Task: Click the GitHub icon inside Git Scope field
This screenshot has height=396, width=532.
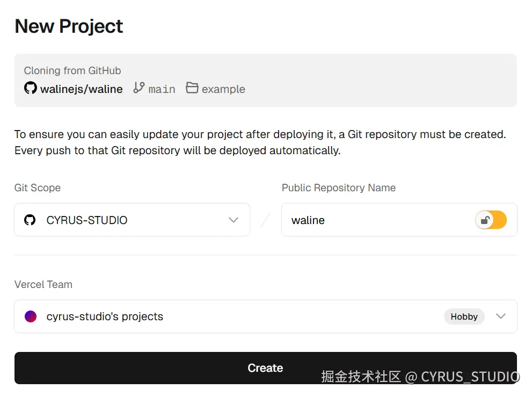Action: pos(30,220)
